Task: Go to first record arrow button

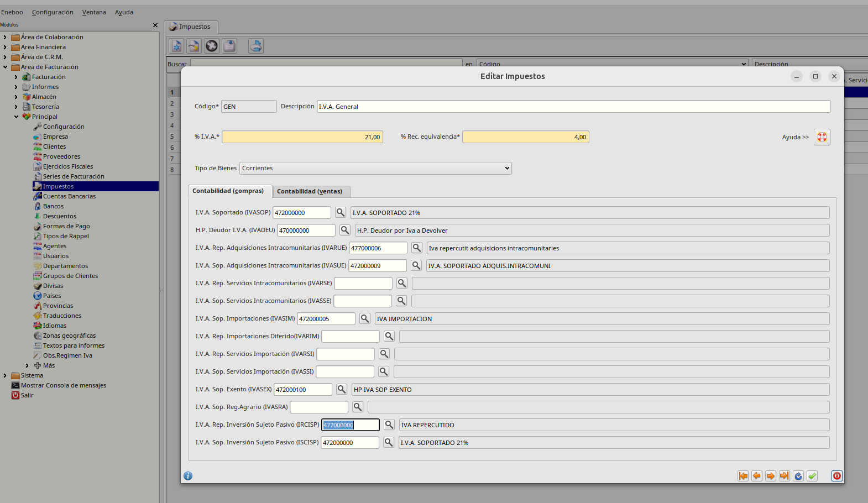Action: pyautogui.click(x=743, y=476)
